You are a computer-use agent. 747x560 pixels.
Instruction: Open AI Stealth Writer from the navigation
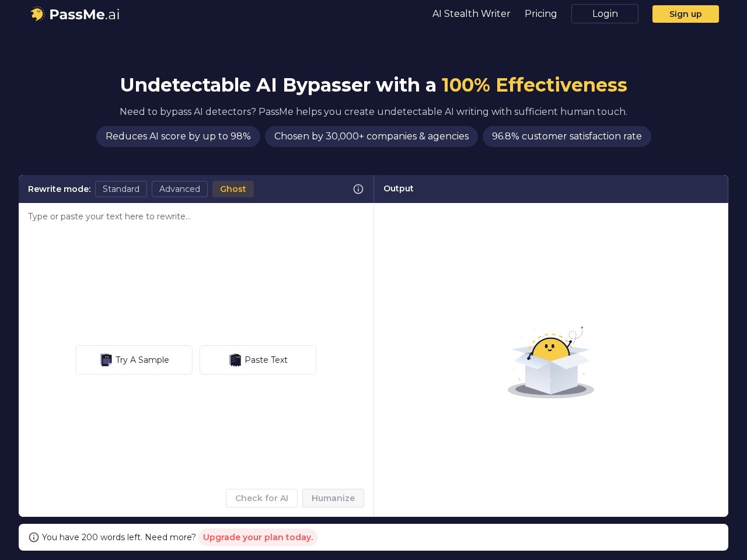pyautogui.click(x=471, y=14)
